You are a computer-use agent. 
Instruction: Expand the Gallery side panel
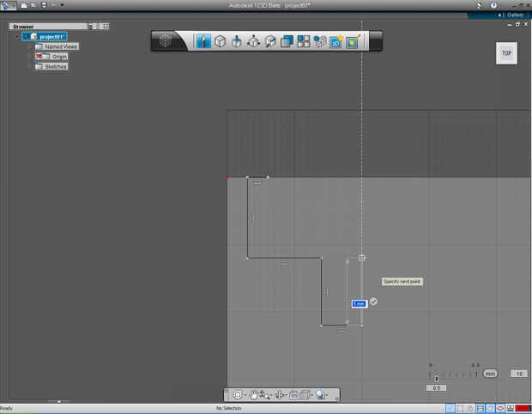tap(499, 15)
